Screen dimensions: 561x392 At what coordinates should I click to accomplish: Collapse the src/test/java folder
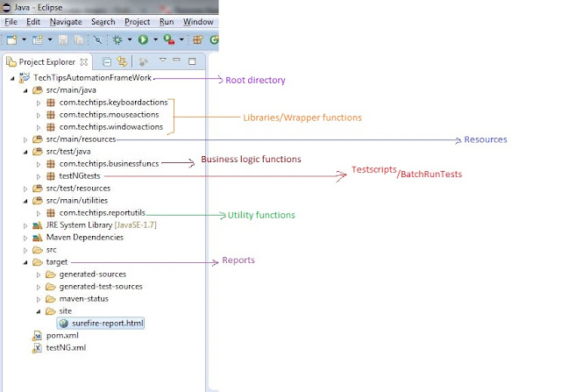pos(25,152)
